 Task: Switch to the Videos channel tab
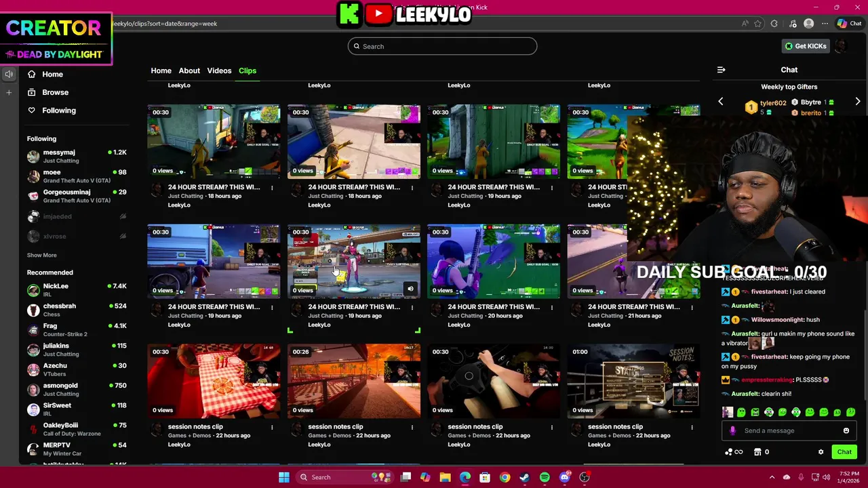[219, 70]
